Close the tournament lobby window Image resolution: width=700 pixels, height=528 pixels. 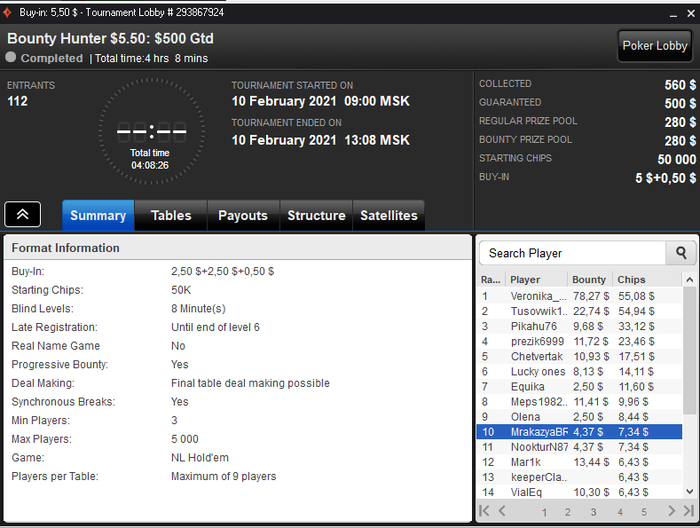pyautogui.click(x=691, y=13)
